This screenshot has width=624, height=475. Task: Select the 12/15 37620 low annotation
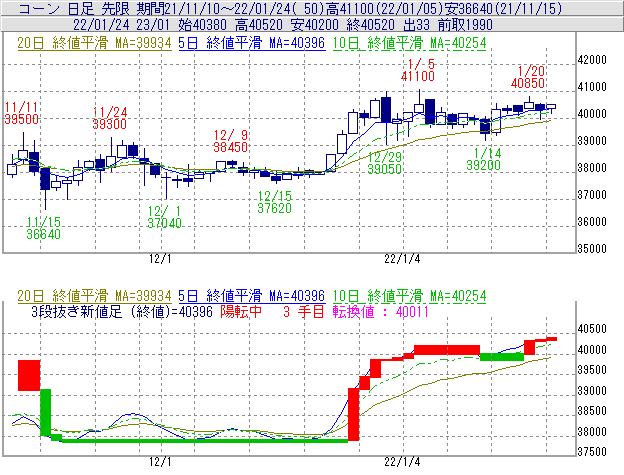click(275, 202)
